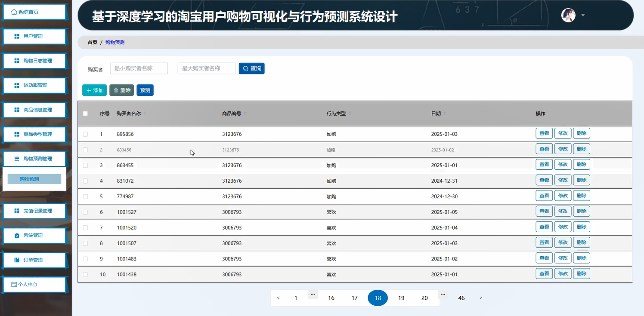Click the grid icon next to 商品信息管理
644x316 pixels.
pyautogui.click(x=17, y=110)
